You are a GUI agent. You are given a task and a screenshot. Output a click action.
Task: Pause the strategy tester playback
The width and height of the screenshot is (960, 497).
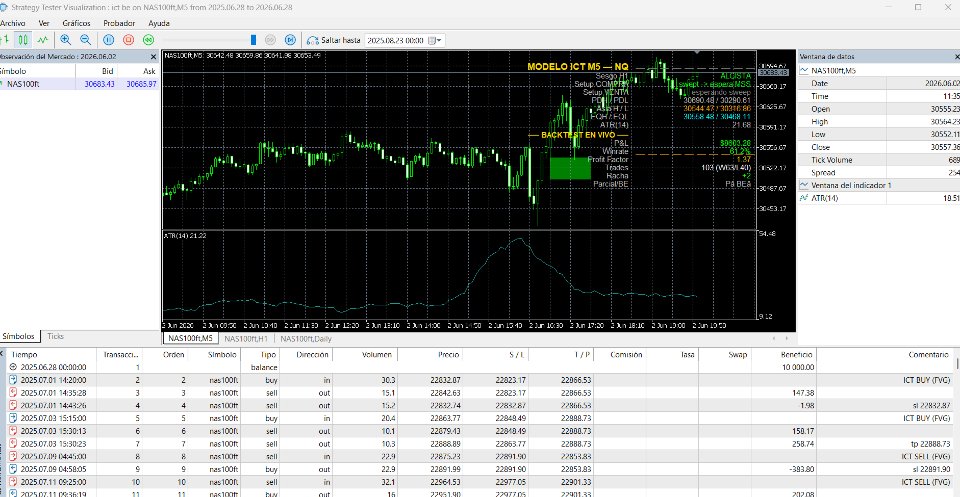pos(108,40)
